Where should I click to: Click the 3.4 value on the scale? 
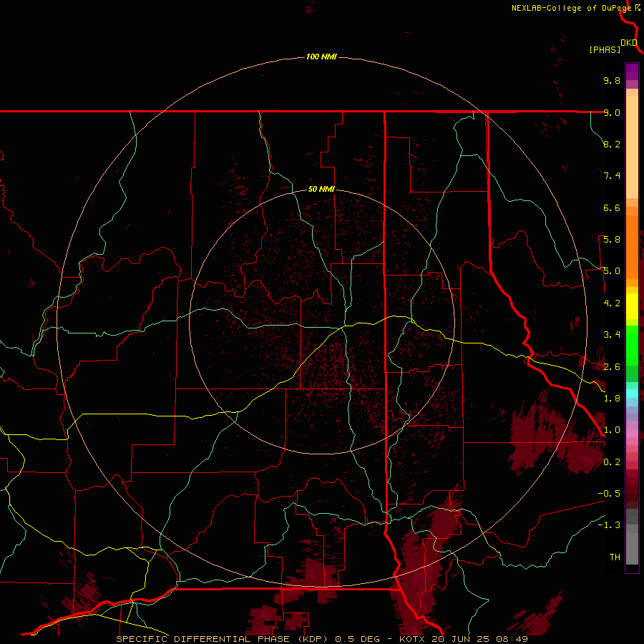[x=612, y=335]
